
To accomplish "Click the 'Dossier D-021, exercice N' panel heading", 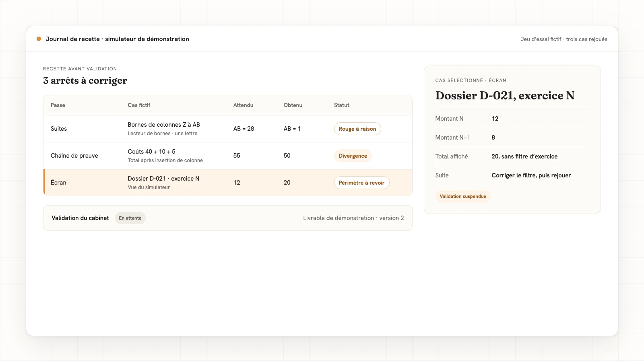I will click(505, 95).
